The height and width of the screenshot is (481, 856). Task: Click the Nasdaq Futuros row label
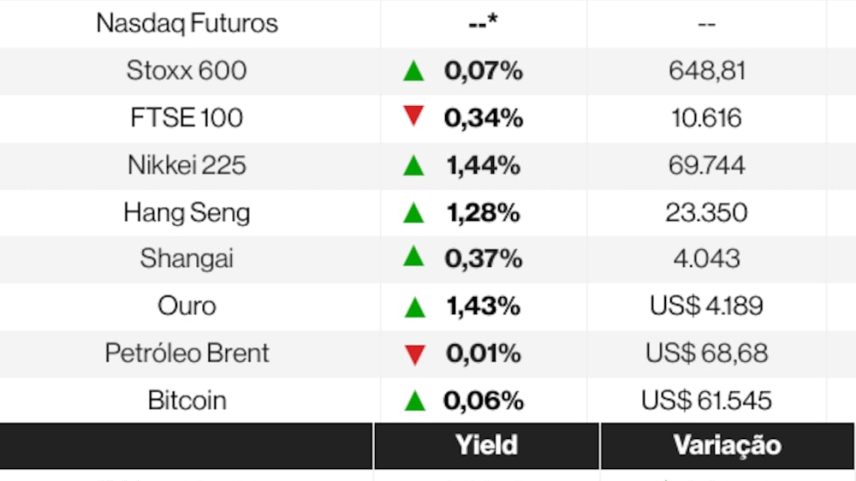pos(187,23)
